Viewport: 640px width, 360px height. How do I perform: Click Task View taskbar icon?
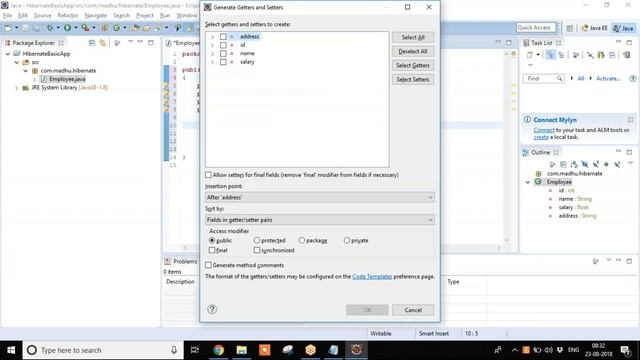click(195, 350)
